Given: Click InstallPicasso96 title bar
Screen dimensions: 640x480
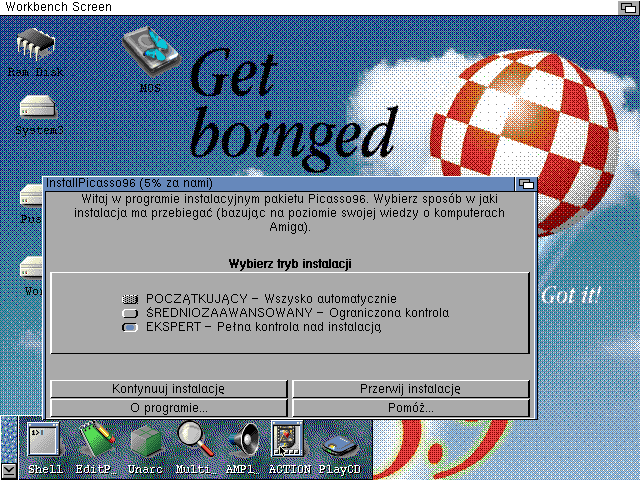Looking at the screenshot, I should coord(279,184).
